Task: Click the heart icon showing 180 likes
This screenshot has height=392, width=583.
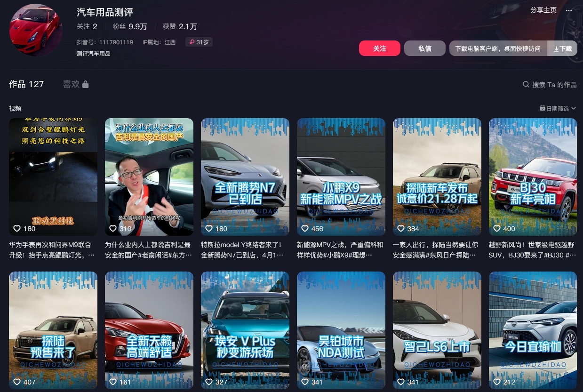Action: pos(209,229)
